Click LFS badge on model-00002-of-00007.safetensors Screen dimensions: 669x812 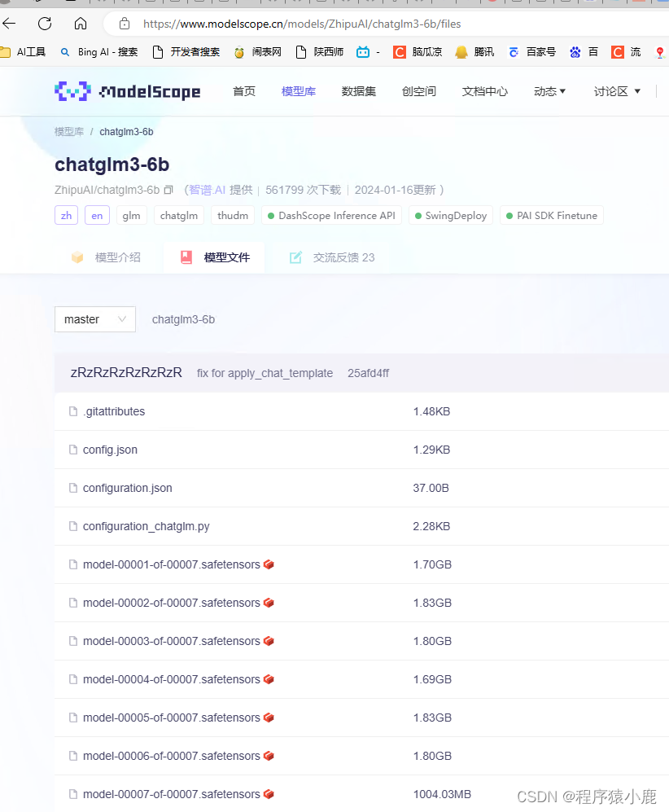(269, 603)
